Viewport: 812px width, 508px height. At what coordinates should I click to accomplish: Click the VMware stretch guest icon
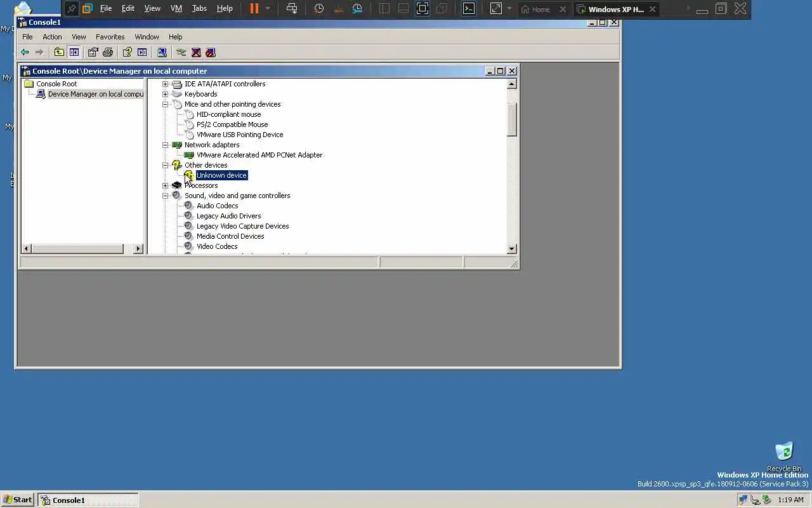coord(496,9)
